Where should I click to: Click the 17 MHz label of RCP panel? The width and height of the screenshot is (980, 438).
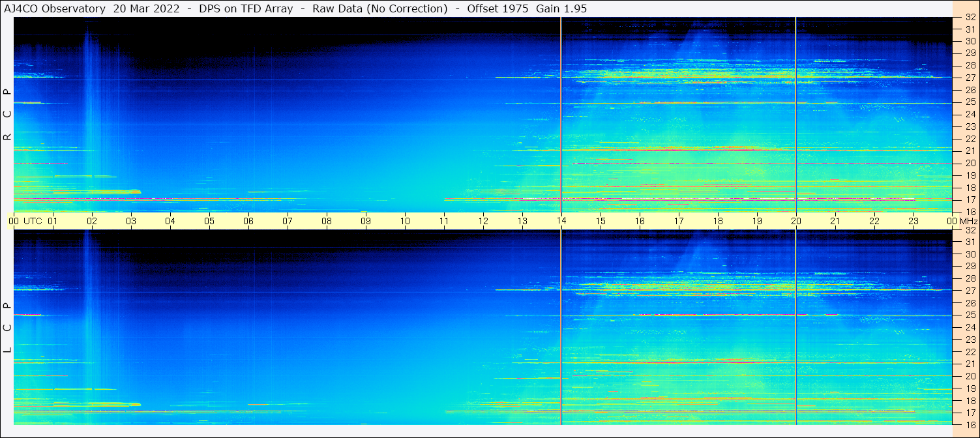(970, 199)
